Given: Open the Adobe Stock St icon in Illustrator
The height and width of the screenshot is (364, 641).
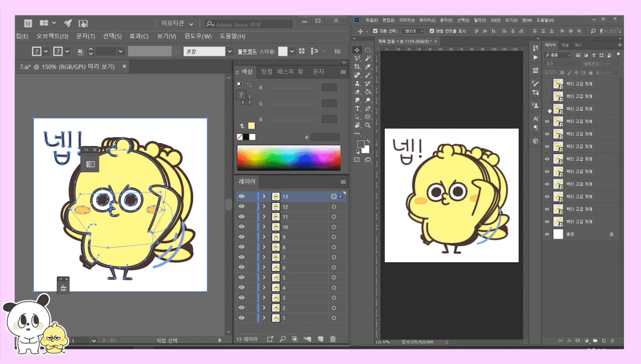Looking at the screenshot, I should [x=28, y=23].
